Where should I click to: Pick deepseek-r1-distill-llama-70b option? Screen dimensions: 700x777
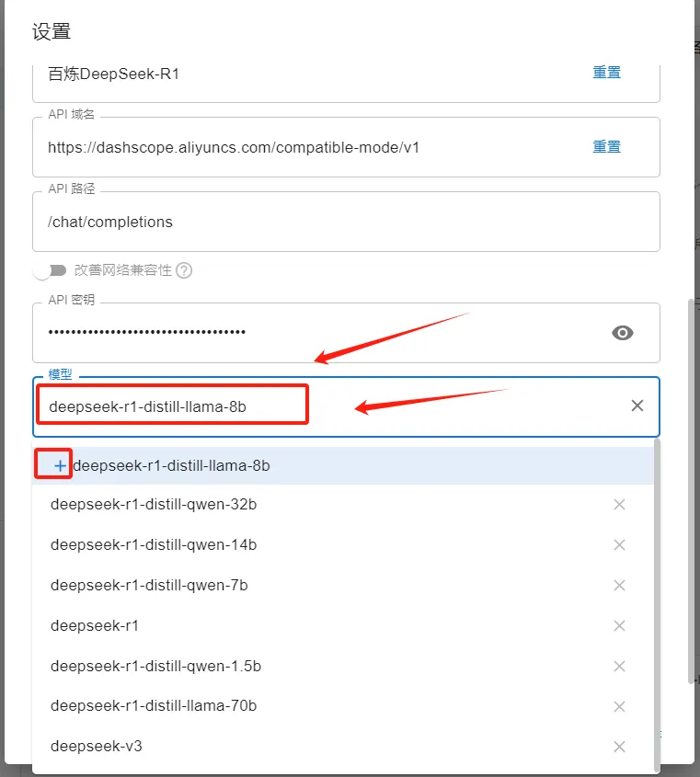343,706
